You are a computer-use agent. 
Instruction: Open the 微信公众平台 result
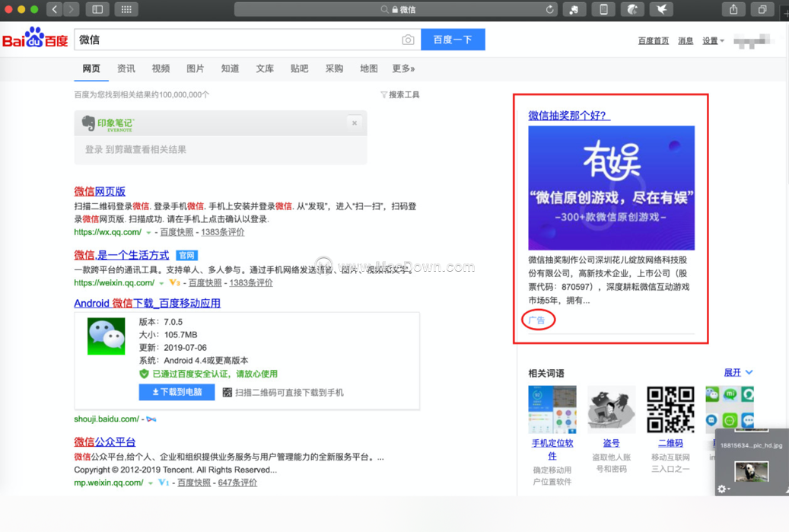pos(105,442)
